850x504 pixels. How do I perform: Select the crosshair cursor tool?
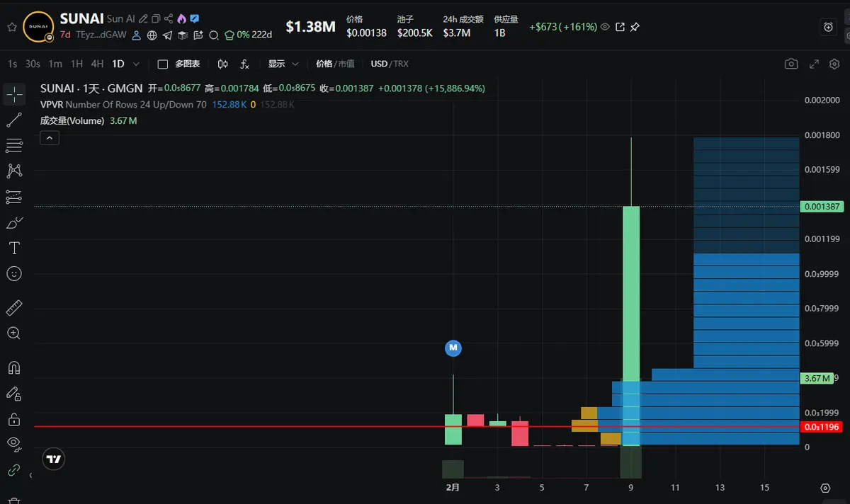tap(14, 93)
